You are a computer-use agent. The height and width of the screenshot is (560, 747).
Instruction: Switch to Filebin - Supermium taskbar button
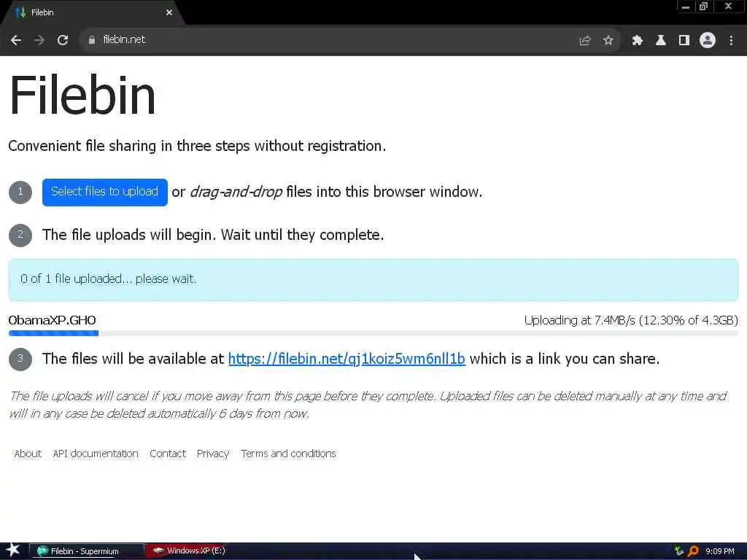[87, 551]
